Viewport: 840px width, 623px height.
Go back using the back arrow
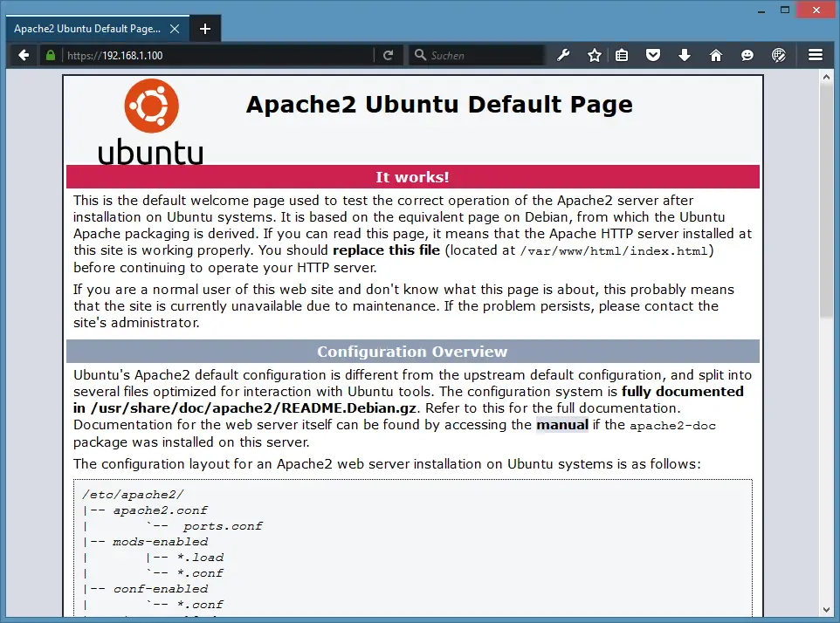(x=24, y=55)
